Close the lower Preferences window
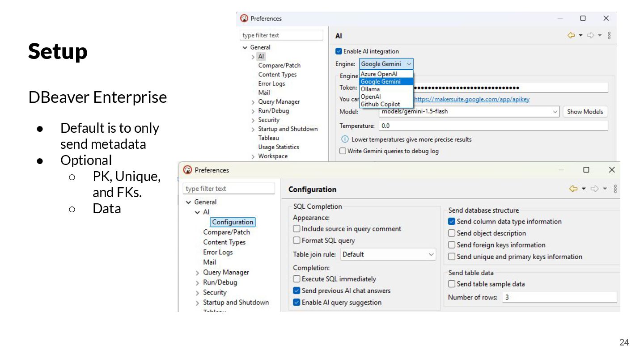This screenshot has height=362, width=644. [612, 170]
